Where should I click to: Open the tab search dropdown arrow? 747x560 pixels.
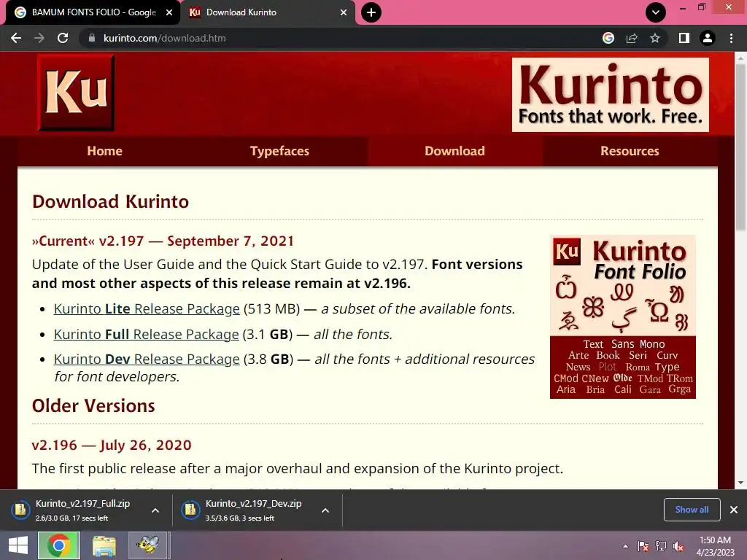tap(656, 12)
